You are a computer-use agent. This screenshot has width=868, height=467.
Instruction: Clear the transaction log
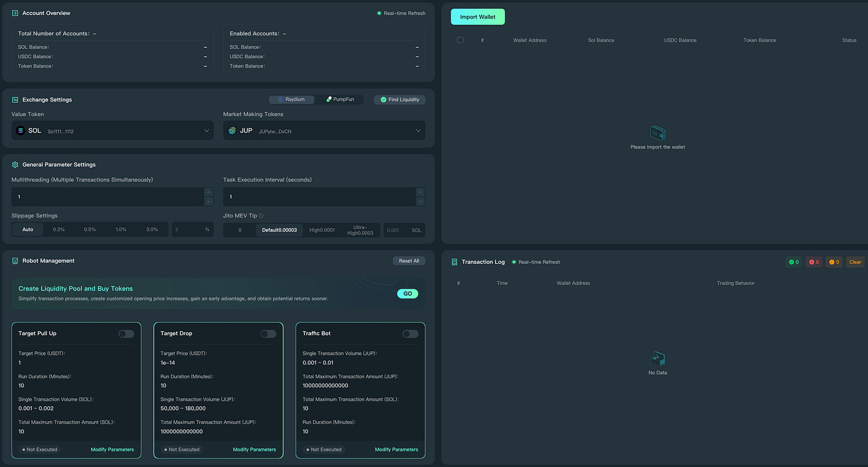click(855, 262)
